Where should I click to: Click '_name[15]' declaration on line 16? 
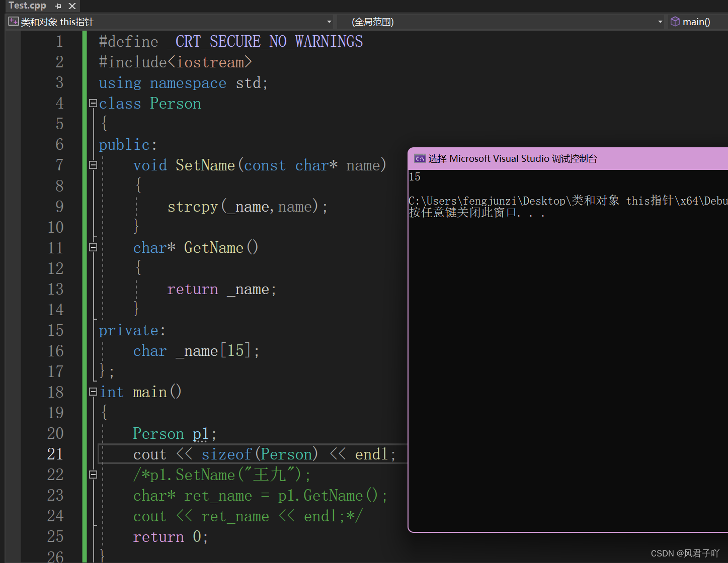pos(213,351)
